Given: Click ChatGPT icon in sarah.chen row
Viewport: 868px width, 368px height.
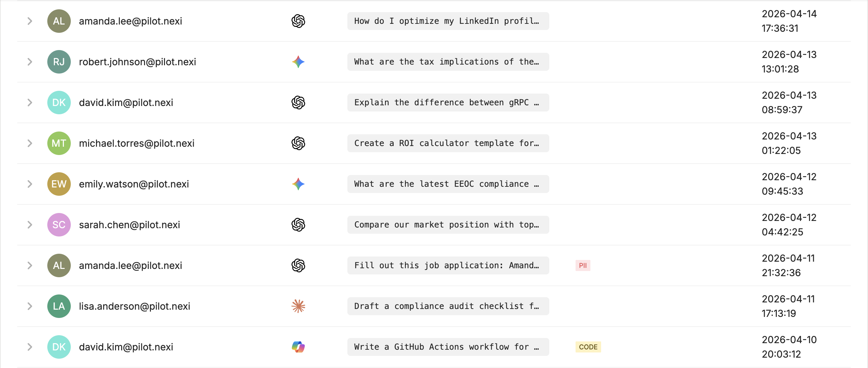Looking at the screenshot, I should [x=298, y=225].
